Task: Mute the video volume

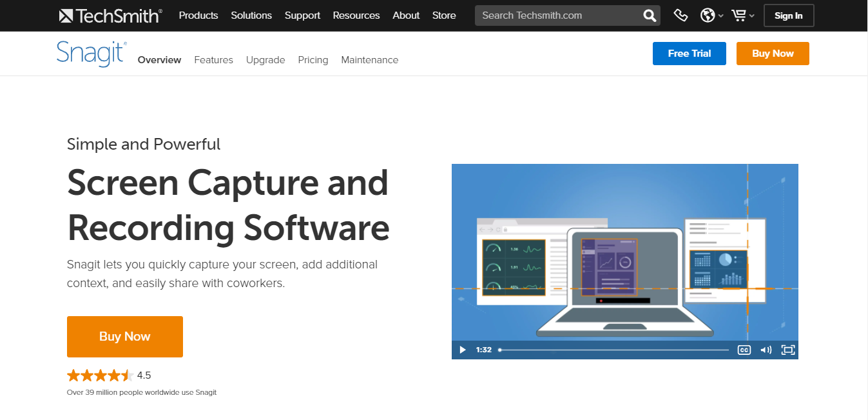Action: point(766,350)
